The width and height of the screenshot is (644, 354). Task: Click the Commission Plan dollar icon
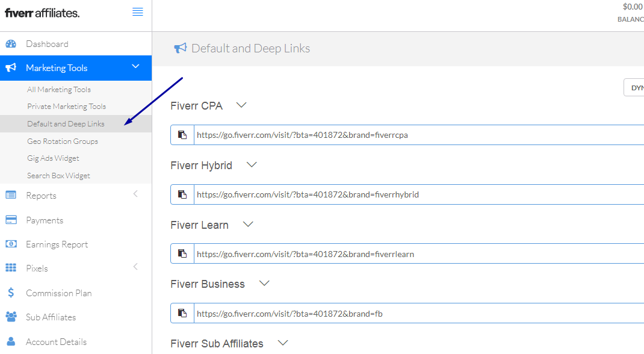pyautogui.click(x=11, y=293)
